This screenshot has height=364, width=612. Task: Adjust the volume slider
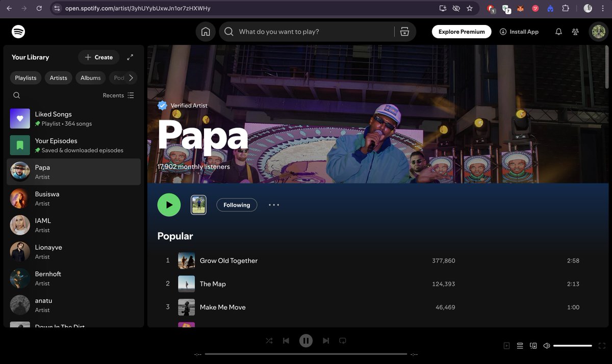tap(572, 346)
